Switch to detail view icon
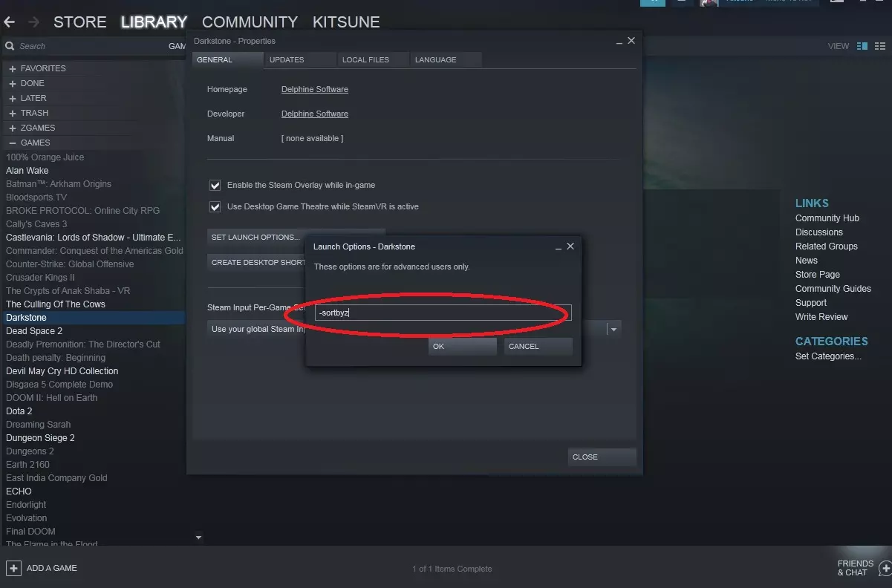The image size is (892, 588). point(862,46)
